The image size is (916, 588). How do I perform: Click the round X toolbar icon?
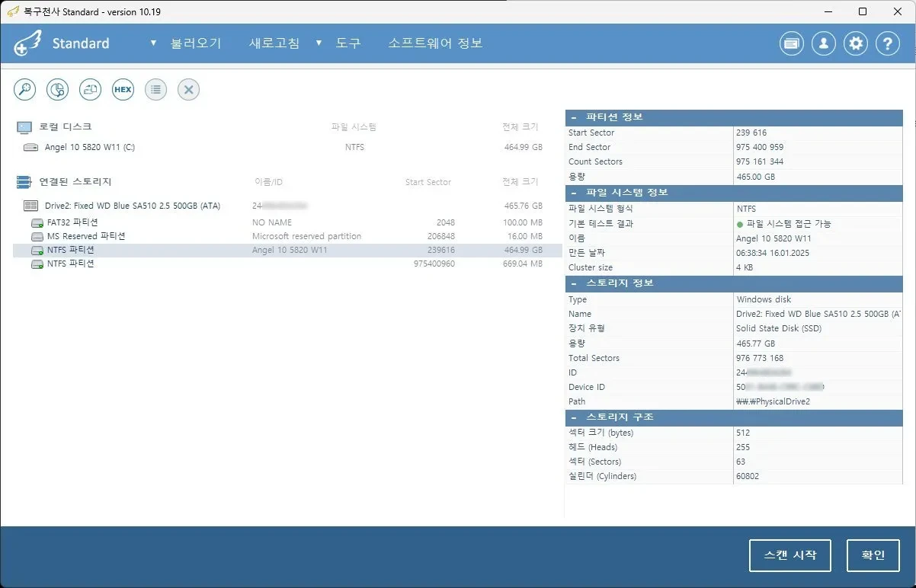pos(189,89)
